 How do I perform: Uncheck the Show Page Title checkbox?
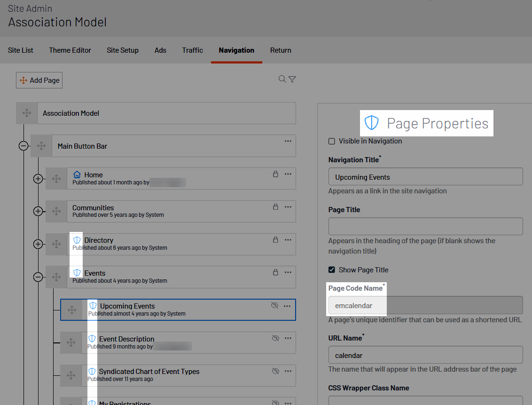point(332,270)
